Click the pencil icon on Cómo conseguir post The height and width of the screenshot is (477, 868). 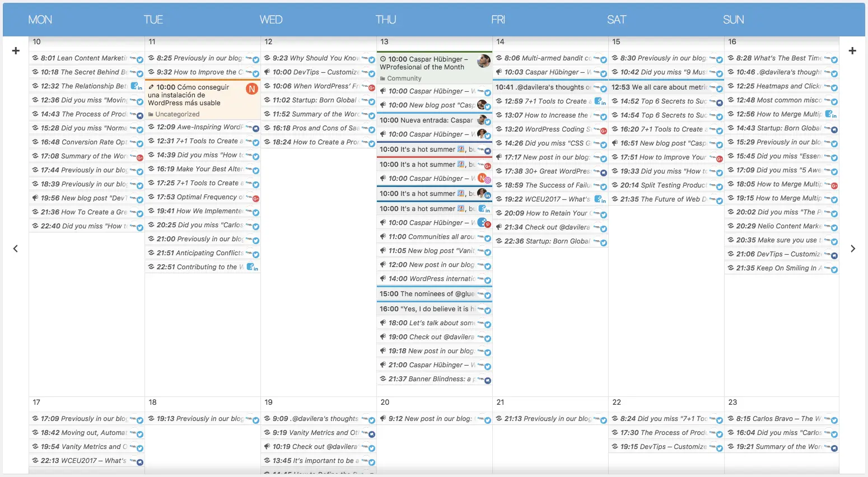(151, 87)
